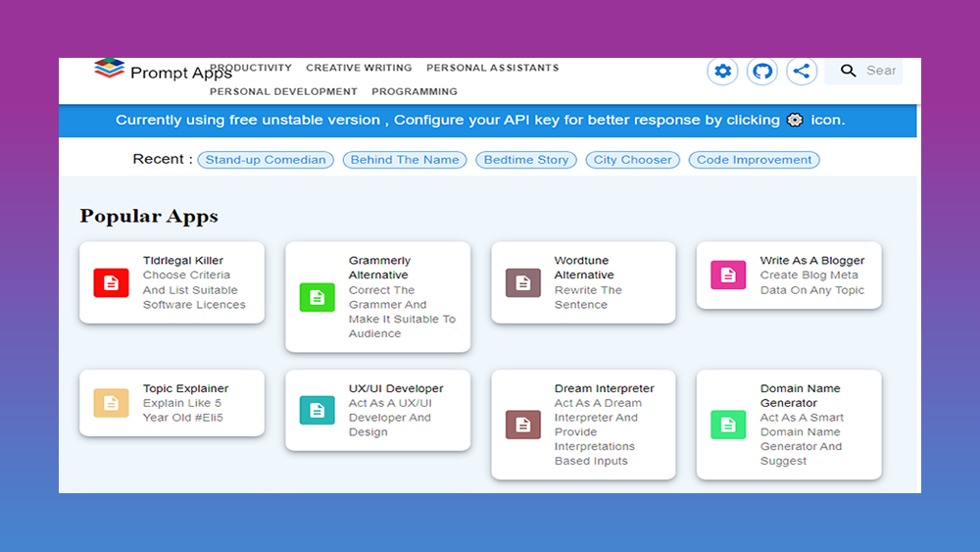980x552 pixels.
Task: Click the red Tldrlegal Killer document icon
Action: [111, 282]
